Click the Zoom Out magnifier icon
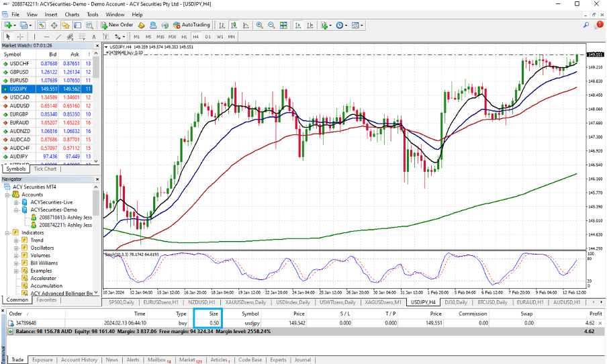This screenshot has height=364, width=607. (x=271, y=25)
